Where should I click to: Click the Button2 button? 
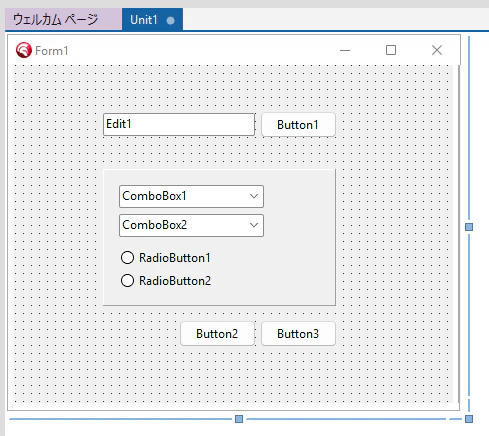tap(217, 334)
